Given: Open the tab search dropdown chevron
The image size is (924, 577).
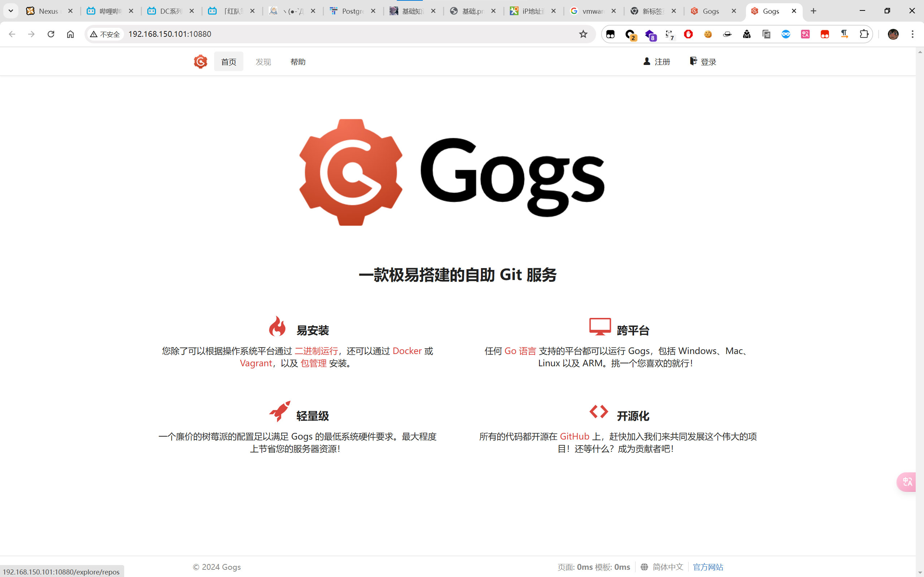Looking at the screenshot, I should click(11, 11).
